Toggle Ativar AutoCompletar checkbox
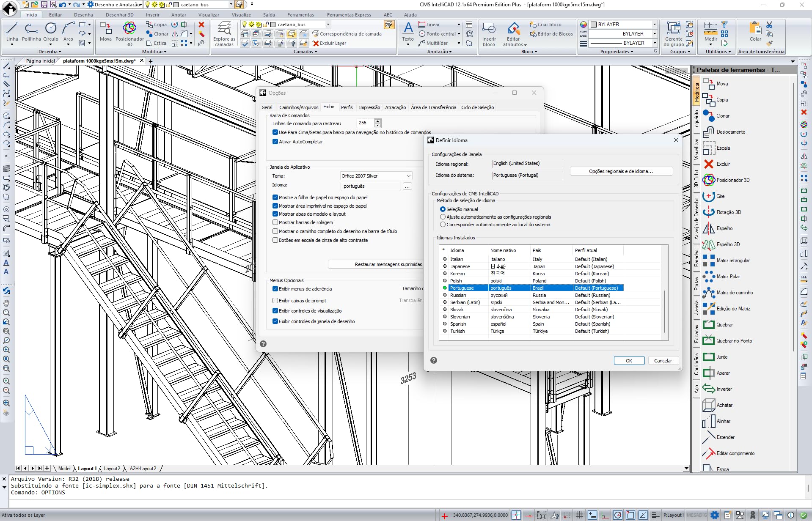 click(275, 142)
